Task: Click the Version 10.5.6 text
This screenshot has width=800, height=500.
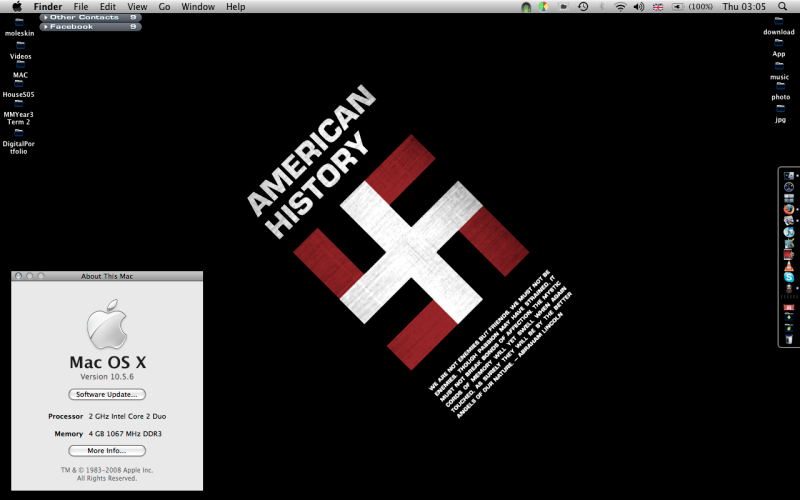Action: tap(107, 377)
